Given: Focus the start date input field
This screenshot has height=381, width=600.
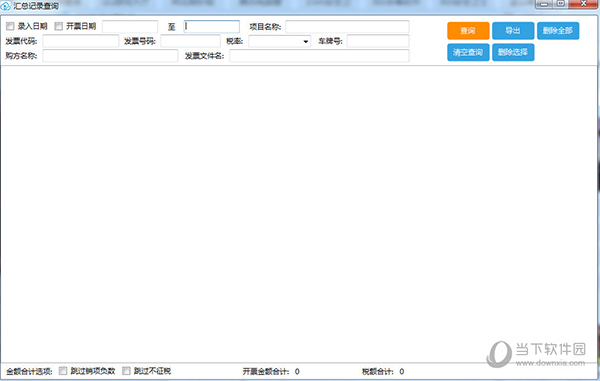Looking at the screenshot, I should pyautogui.click(x=130, y=26).
